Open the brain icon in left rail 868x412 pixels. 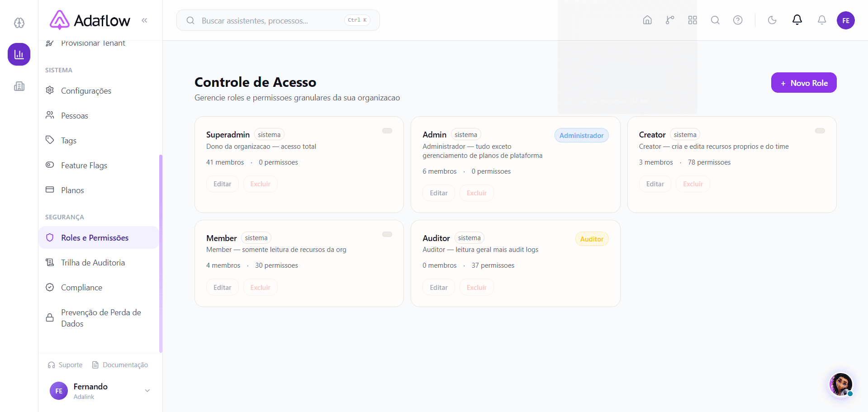pyautogui.click(x=19, y=23)
